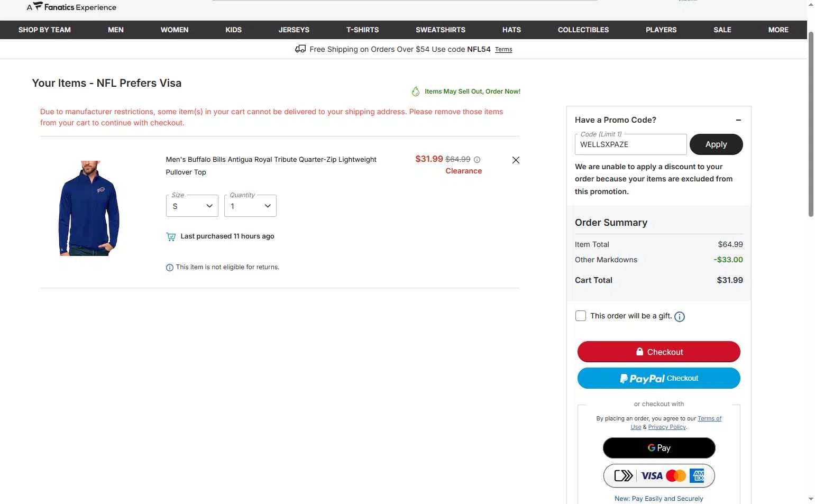Click the blue pullover product thumbnail
815x504 pixels.
tap(89, 208)
